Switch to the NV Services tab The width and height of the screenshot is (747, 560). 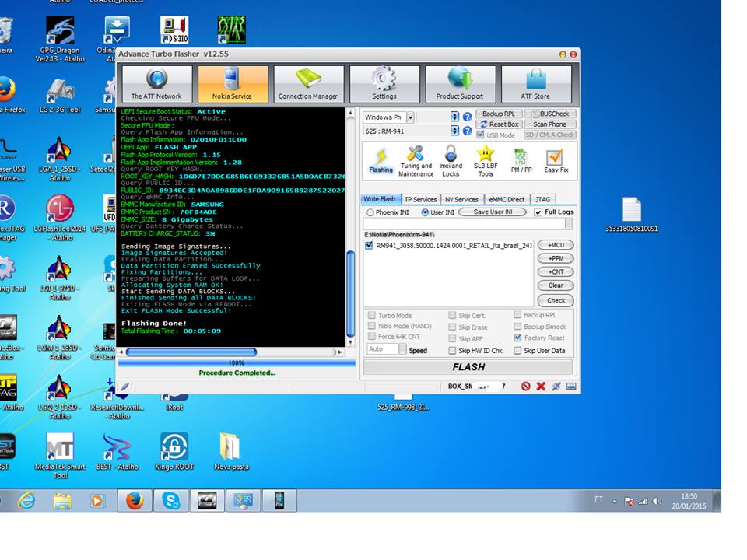pyautogui.click(x=461, y=200)
